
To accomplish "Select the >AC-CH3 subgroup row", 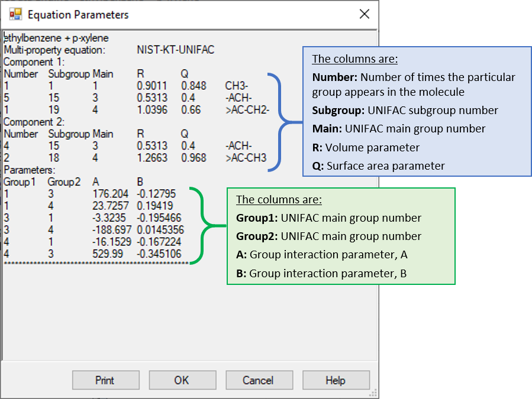I will click(x=118, y=158).
